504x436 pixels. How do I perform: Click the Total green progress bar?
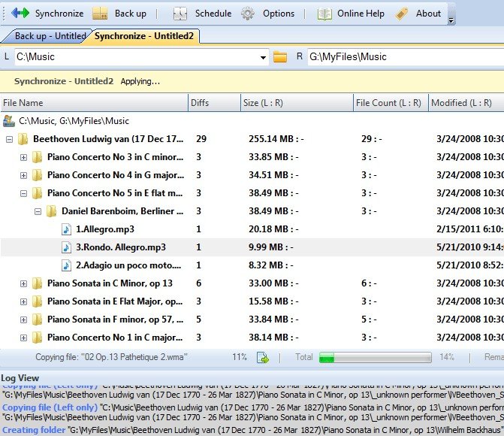(375, 358)
